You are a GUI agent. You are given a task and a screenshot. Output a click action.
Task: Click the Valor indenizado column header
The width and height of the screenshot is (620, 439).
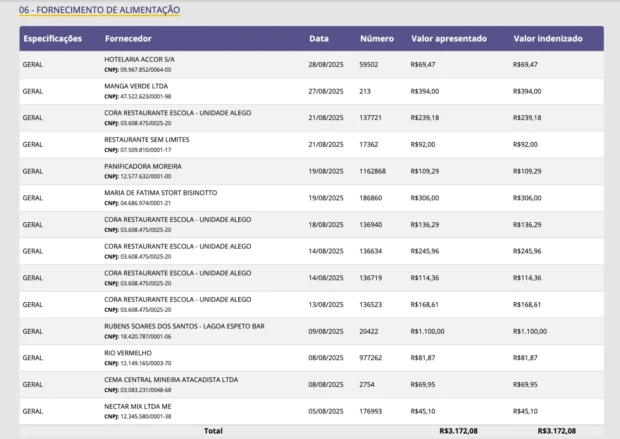(547, 39)
